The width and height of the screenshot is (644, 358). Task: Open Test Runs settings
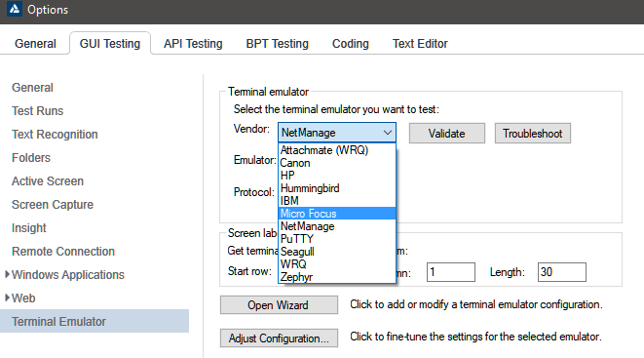37,111
